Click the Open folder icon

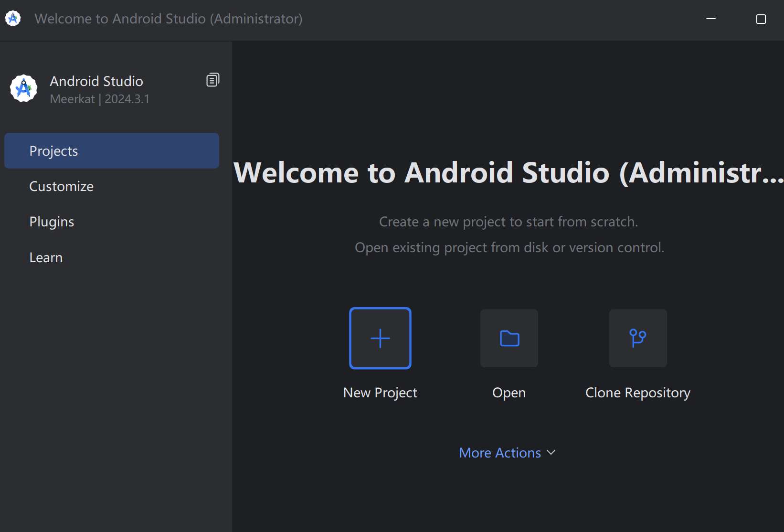point(509,338)
